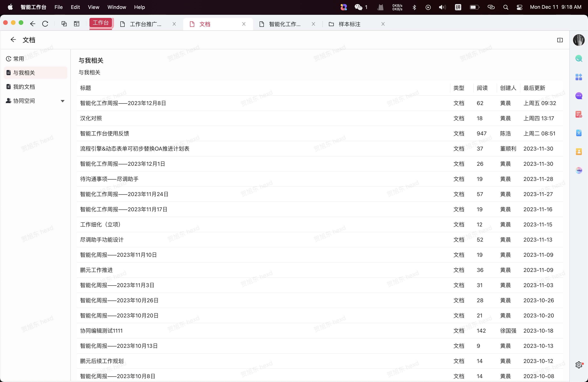This screenshot has width=588, height=382.
Task: Open the orange contacts sidebar icon
Action: [x=579, y=152]
